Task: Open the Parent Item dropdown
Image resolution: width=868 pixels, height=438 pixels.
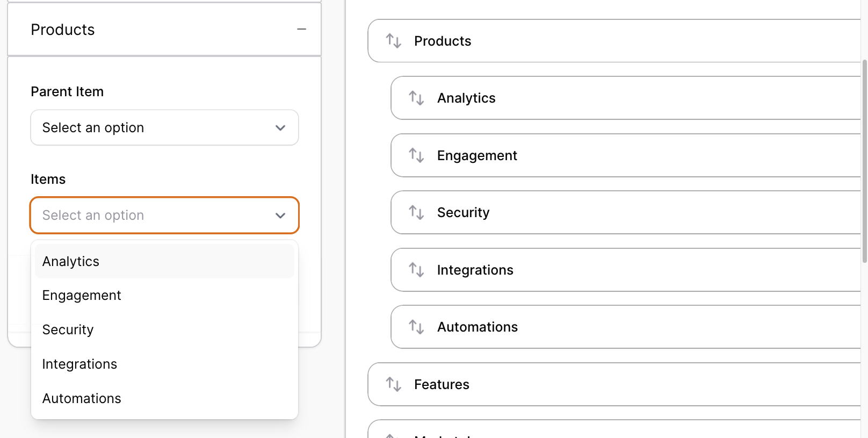Action: pyautogui.click(x=164, y=127)
